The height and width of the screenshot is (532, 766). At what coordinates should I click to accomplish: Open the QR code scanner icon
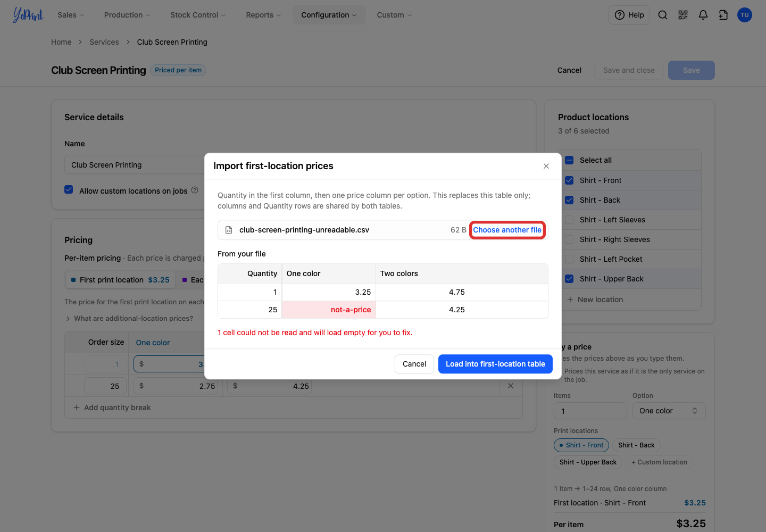pos(683,15)
